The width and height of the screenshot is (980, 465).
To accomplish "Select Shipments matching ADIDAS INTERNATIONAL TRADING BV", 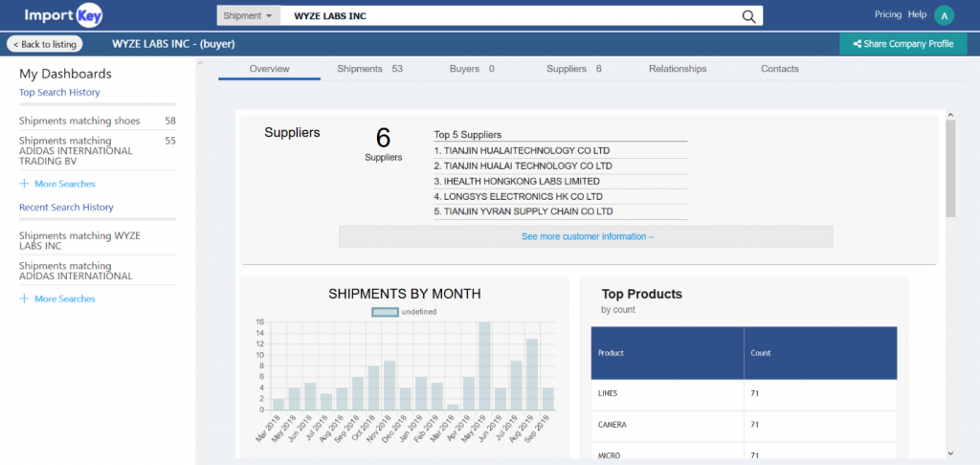I will coord(98,150).
